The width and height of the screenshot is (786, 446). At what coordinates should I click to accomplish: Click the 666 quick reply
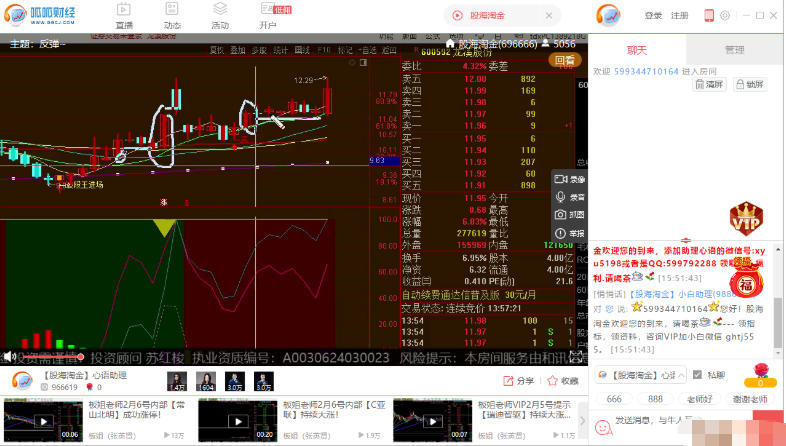click(x=614, y=399)
